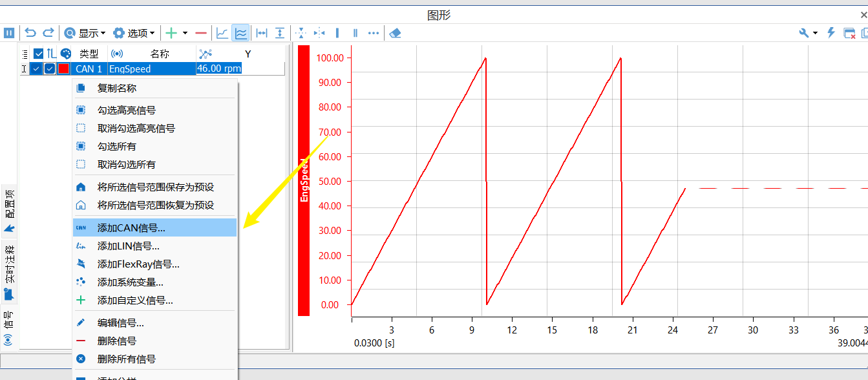The image size is (868, 380).
Task: Click the 名称 column header
Action: coord(160,54)
